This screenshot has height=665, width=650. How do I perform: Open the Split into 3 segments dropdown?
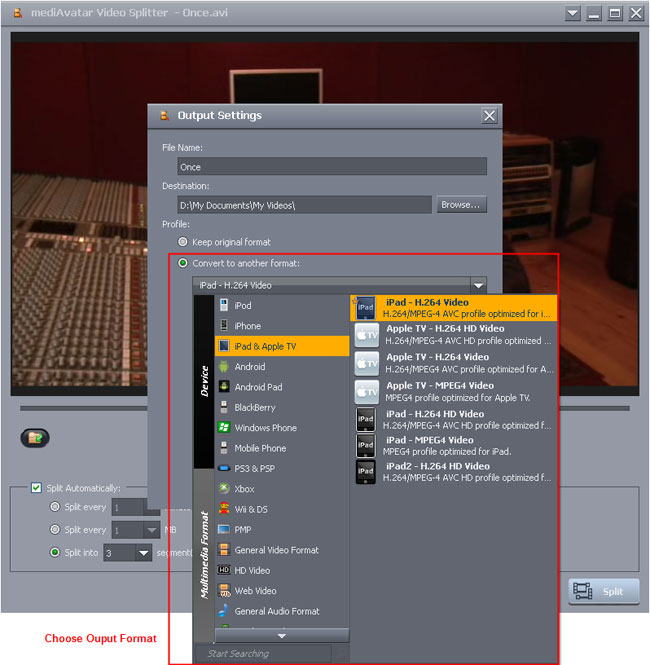point(143,553)
